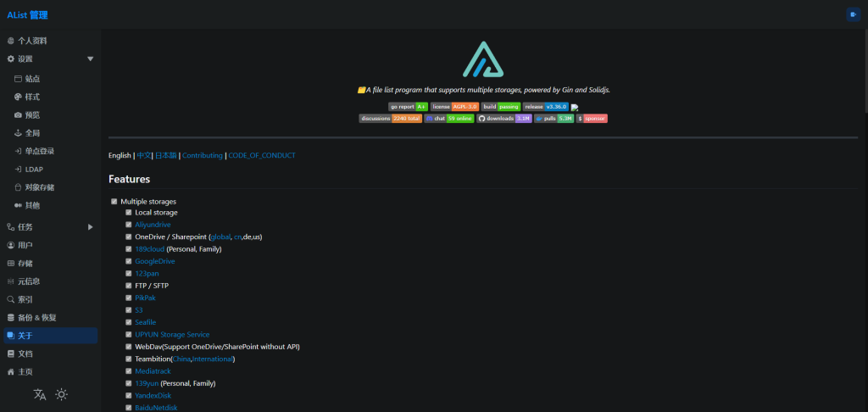Toggle the FTP / SFTP checkbox
Image resolution: width=868 pixels, height=412 pixels.
point(129,286)
